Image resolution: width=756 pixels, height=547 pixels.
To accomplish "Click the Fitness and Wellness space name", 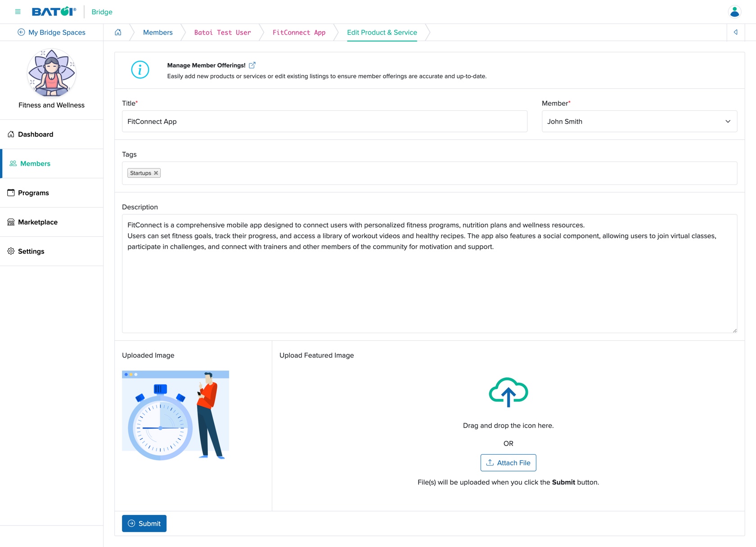I will 52,105.
